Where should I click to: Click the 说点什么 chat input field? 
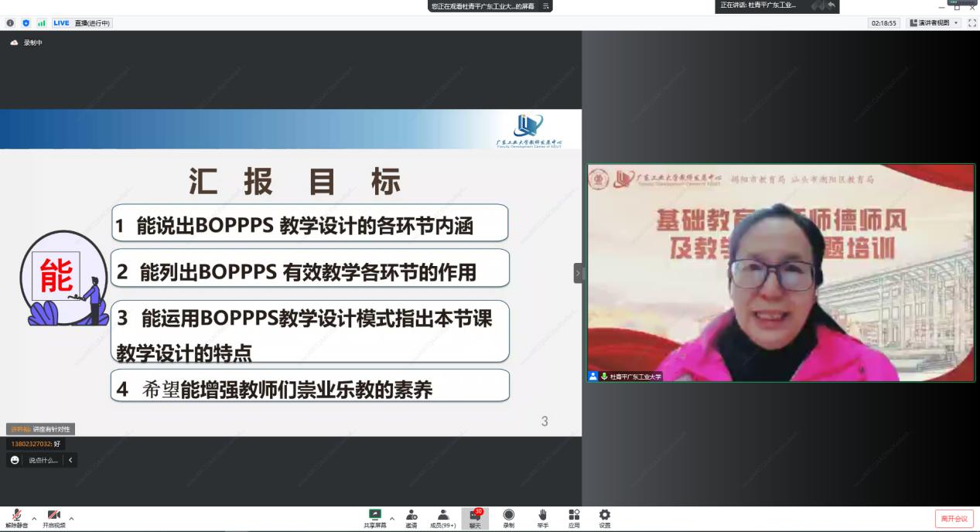(43, 460)
